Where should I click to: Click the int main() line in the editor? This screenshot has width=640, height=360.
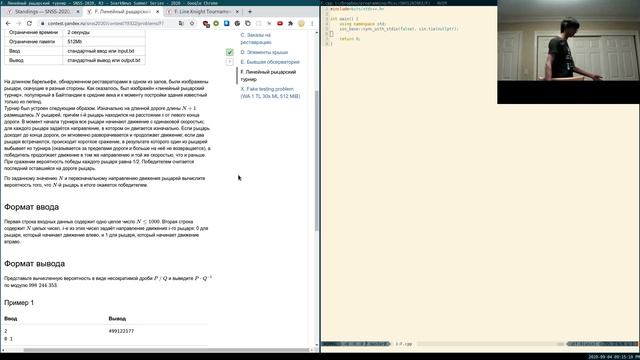[x=344, y=19]
